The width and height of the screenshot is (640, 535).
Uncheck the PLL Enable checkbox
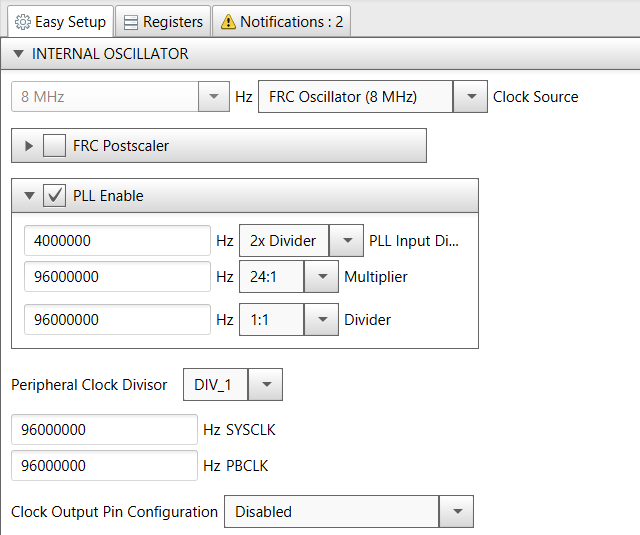(x=54, y=195)
